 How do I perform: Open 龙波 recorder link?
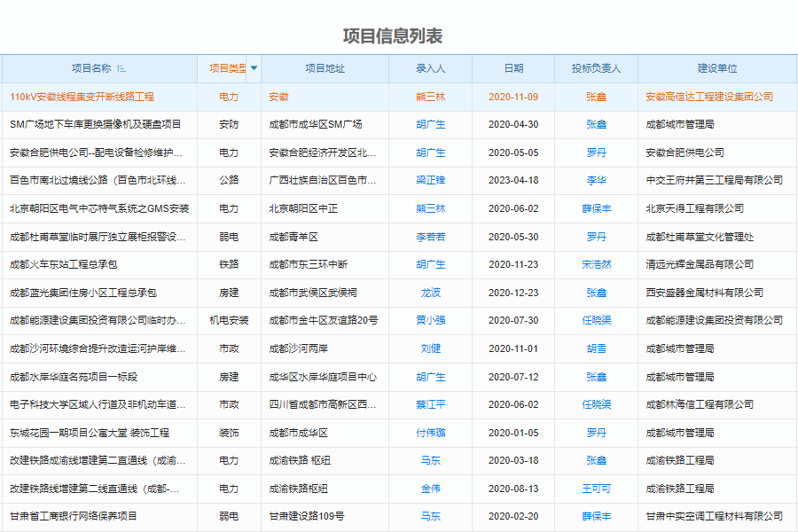pos(431,293)
